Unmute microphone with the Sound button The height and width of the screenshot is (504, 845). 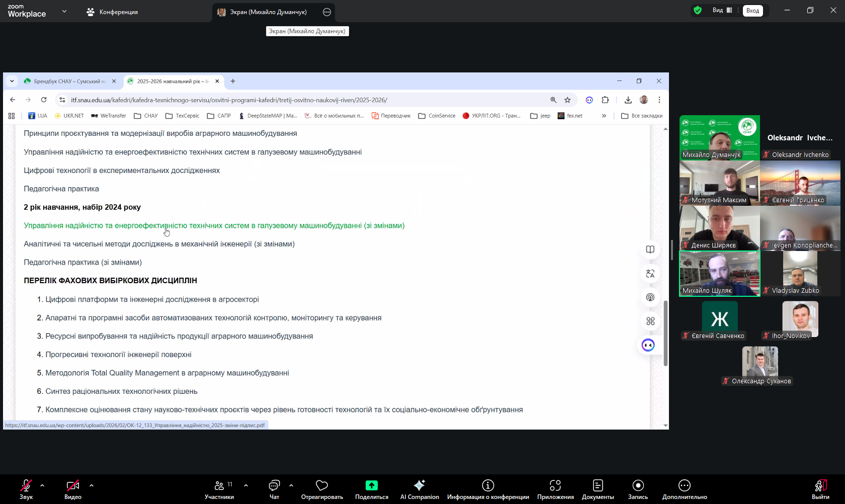(x=26, y=489)
